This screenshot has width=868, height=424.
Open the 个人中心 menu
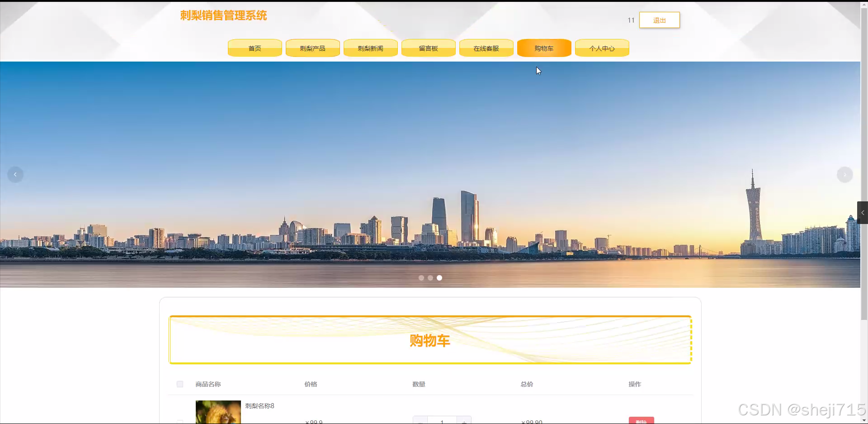click(x=602, y=48)
